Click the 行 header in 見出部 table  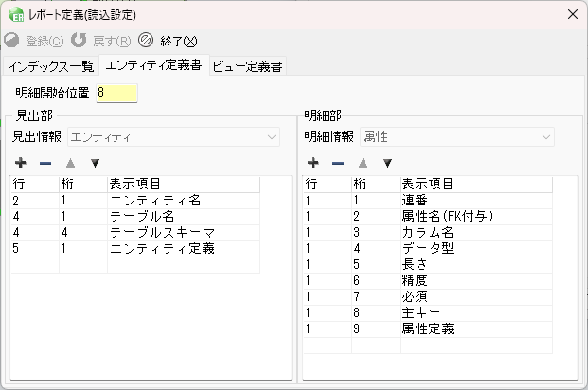pyautogui.click(x=35, y=185)
